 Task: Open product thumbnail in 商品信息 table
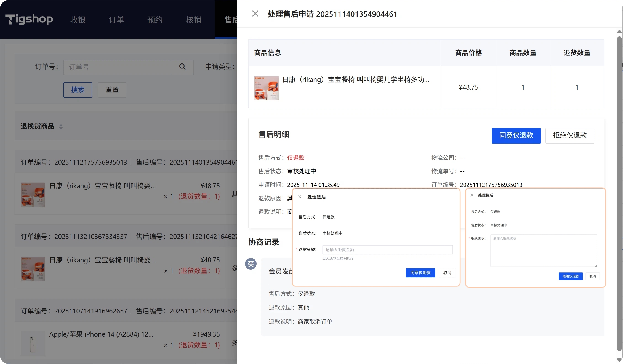(266, 88)
